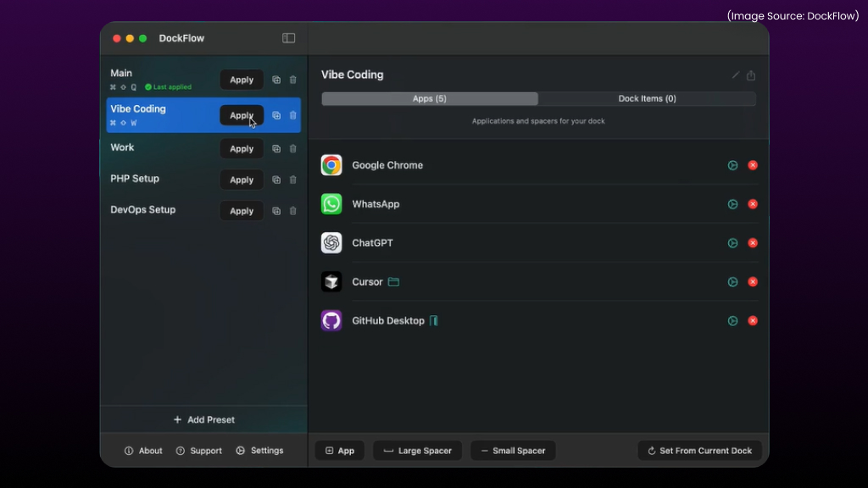This screenshot has height=488, width=868.
Task: Switch to the Dock Items (0) tab
Action: coord(647,98)
